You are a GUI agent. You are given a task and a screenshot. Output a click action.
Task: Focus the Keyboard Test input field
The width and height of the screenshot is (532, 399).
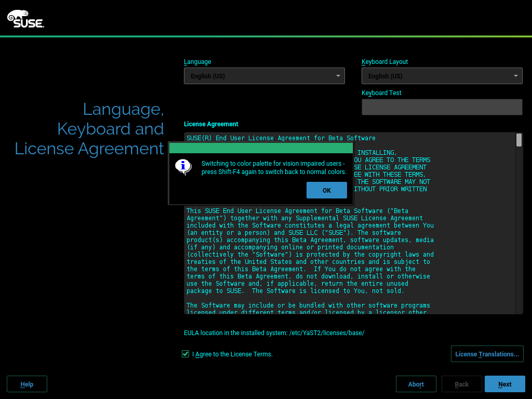pyautogui.click(x=442, y=107)
